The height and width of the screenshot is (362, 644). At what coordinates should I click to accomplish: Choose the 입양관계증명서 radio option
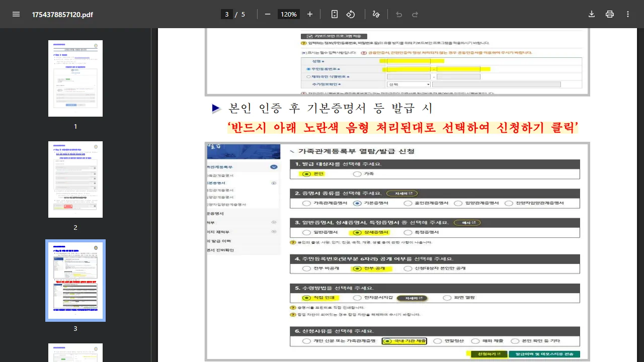[x=458, y=203]
